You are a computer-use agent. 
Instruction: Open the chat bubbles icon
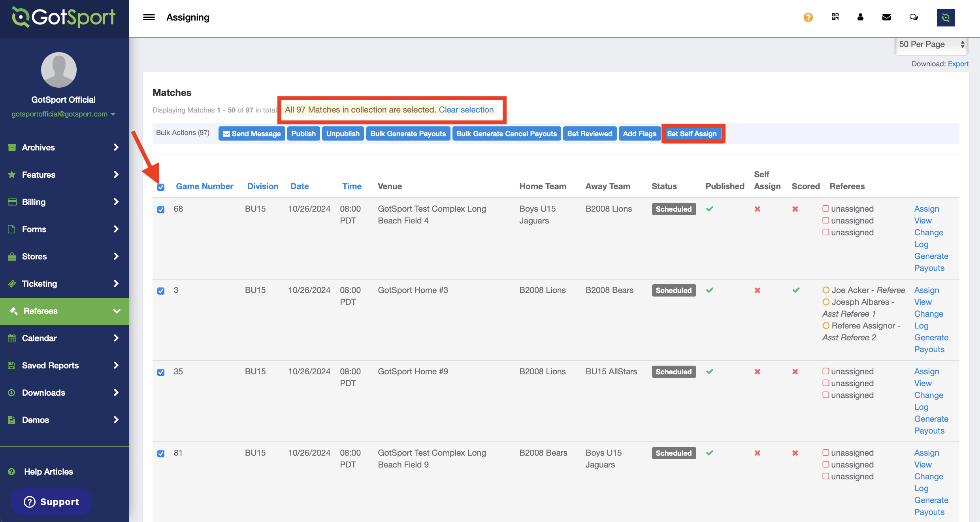pos(914,17)
